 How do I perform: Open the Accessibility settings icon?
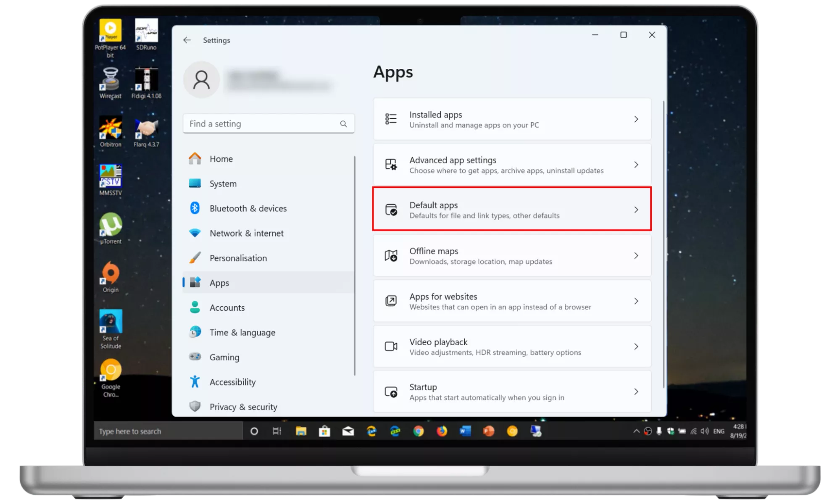point(195,382)
